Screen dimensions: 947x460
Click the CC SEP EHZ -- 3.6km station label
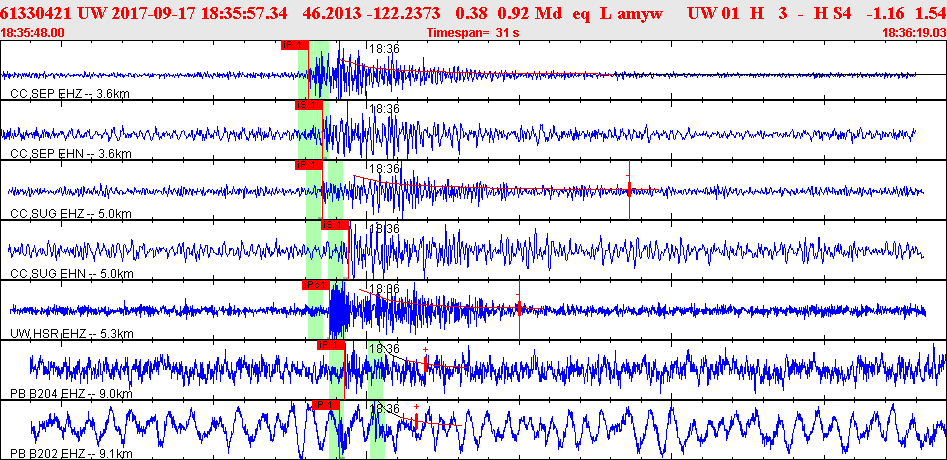(70, 94)
